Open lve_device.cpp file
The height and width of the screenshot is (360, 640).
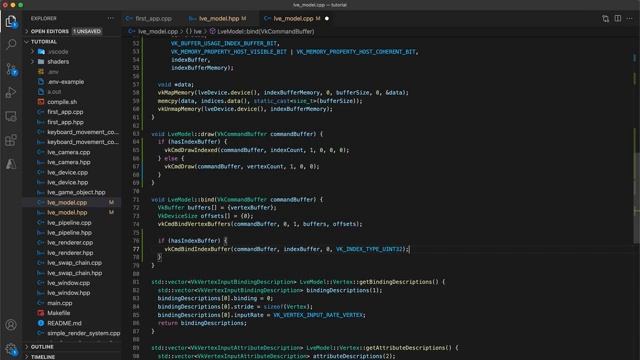coord(67,172)
